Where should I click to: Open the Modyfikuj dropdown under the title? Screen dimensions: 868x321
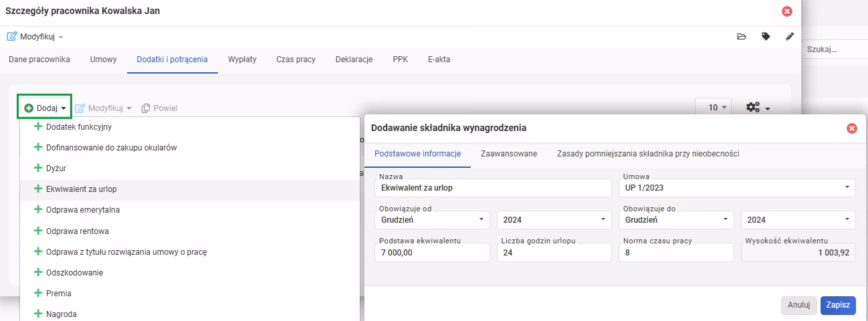(x=35, y=37)
